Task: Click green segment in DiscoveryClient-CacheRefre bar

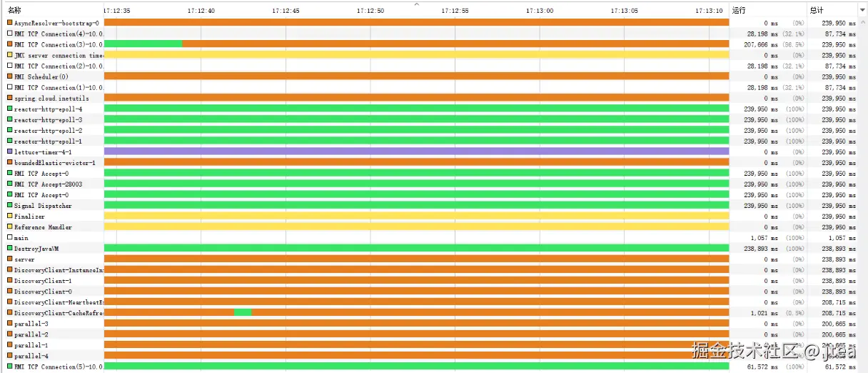Action: click(243, 312)
